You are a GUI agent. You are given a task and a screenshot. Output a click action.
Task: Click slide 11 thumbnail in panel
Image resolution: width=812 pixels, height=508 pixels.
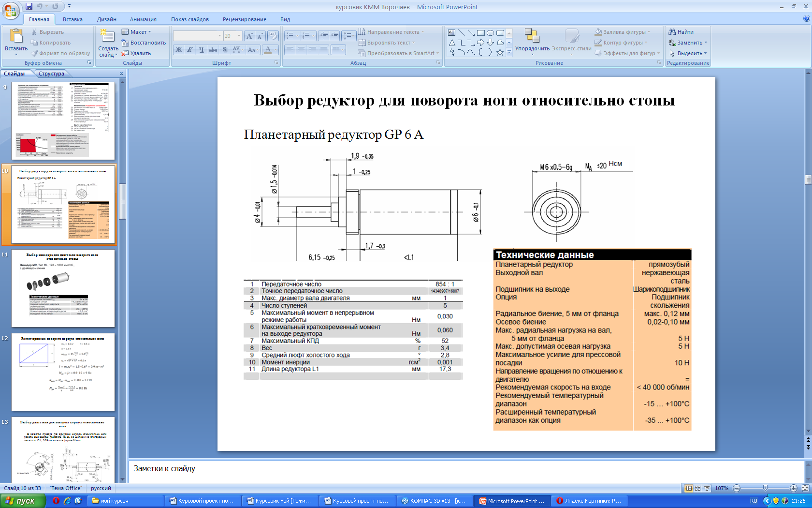(63, 288)
